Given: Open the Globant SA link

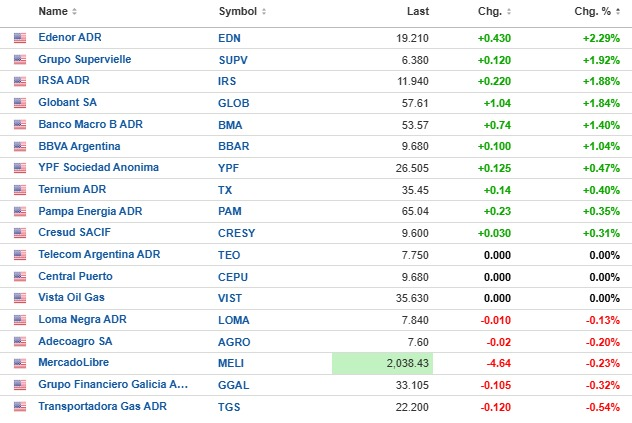Looking at the screenshot, I should point(67,102).
